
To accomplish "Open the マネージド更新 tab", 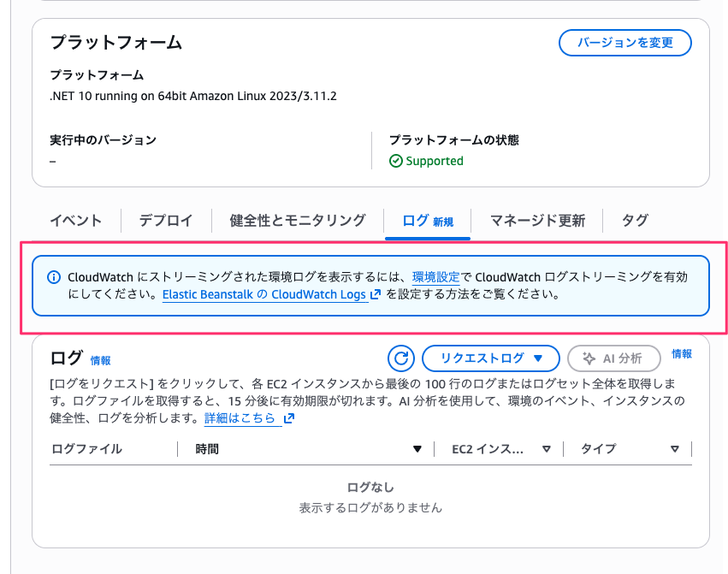I will (x=537, y=220).
